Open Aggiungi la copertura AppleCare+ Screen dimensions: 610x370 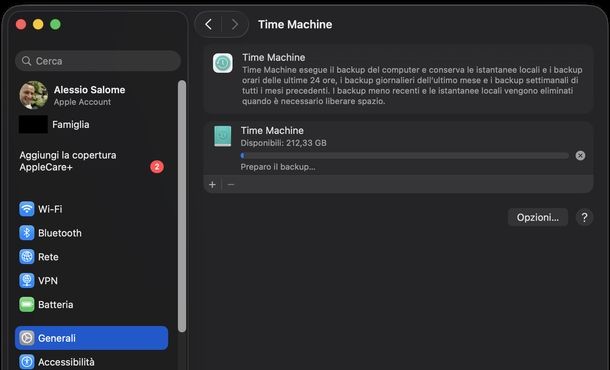68,161
